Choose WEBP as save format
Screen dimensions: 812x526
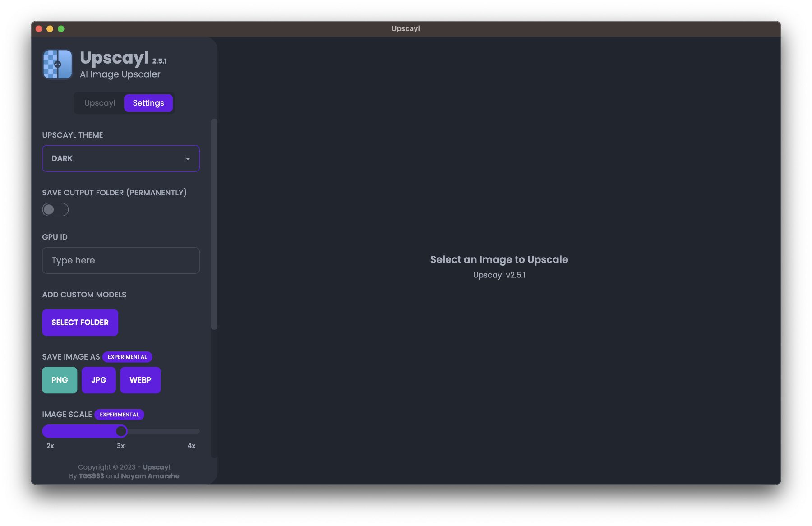pos(140,380)
